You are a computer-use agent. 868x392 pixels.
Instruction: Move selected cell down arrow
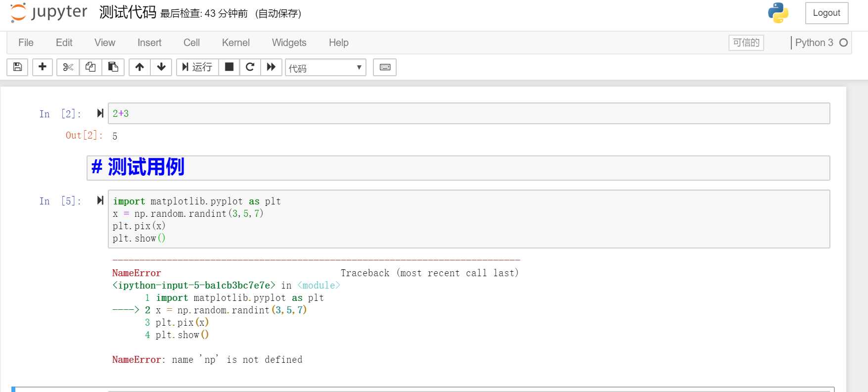(161, 67)
